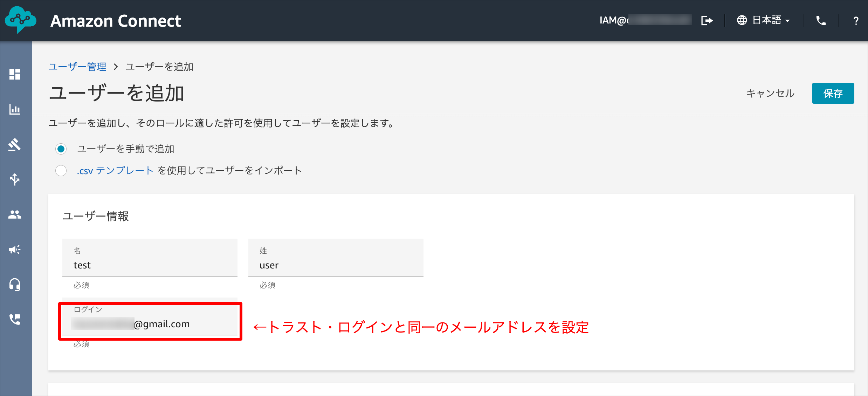Click the 名 input field with test

click(150, 258)
